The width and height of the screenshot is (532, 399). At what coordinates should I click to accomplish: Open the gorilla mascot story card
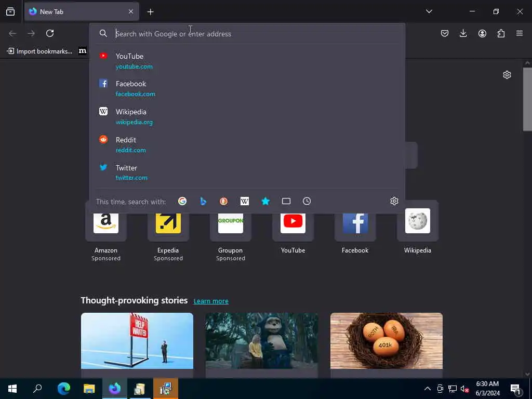coord(262,345)
